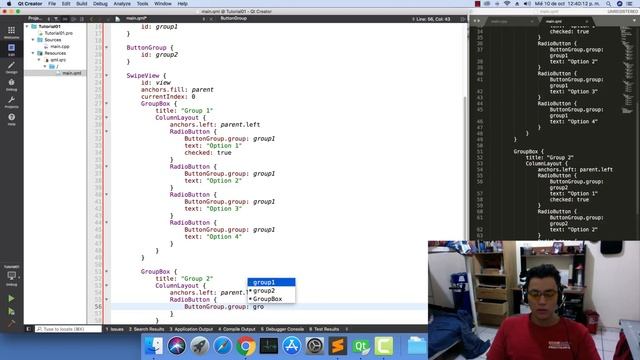Open the kit selector monitor icon
The width and height of the screenshot is (640, 360).
[x=11, y=276]
